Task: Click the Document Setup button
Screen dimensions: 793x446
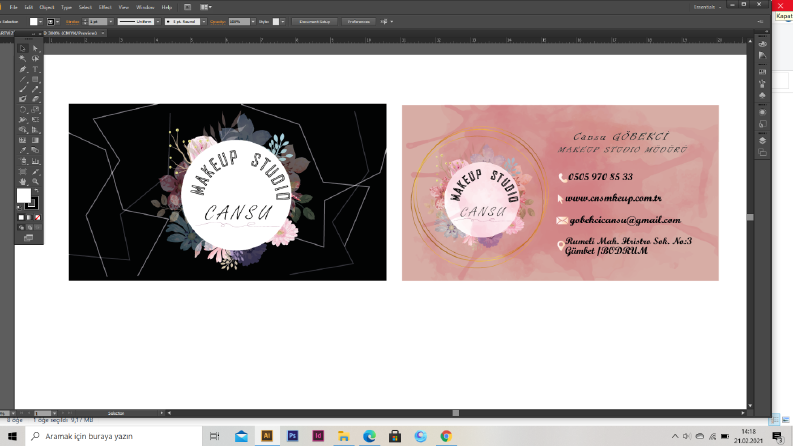Action: 315,22
